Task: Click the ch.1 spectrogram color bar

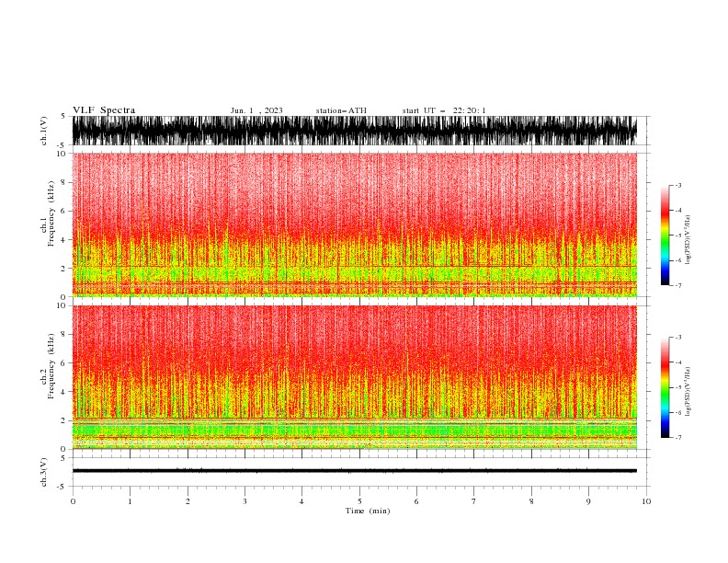Action: [x=665, y=236]
